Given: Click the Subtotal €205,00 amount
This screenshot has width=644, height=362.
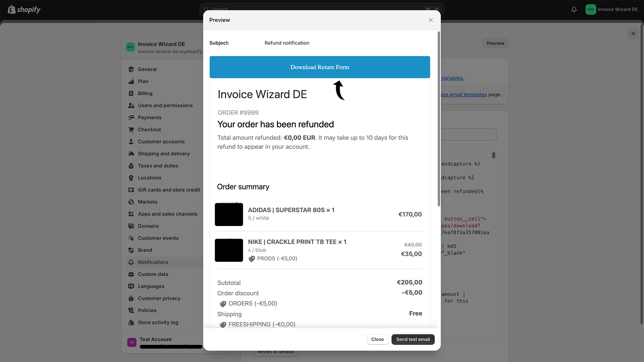Looking at the screenshot, I should [x=409, y=283].
